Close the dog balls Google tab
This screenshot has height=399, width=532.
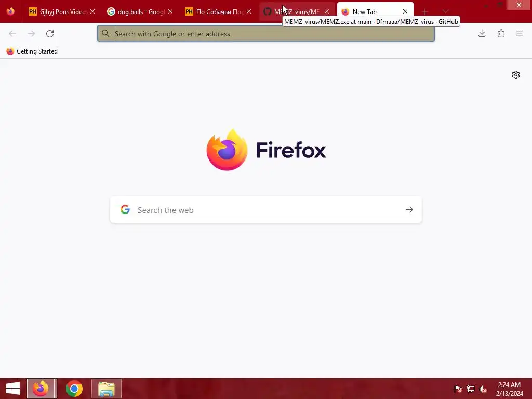(170, 12)
